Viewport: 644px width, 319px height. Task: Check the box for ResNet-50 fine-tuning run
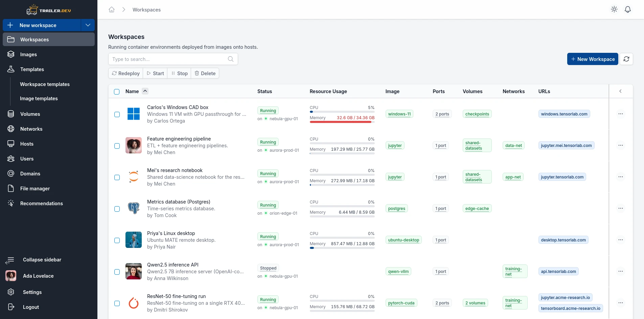(x=117, y=303)
